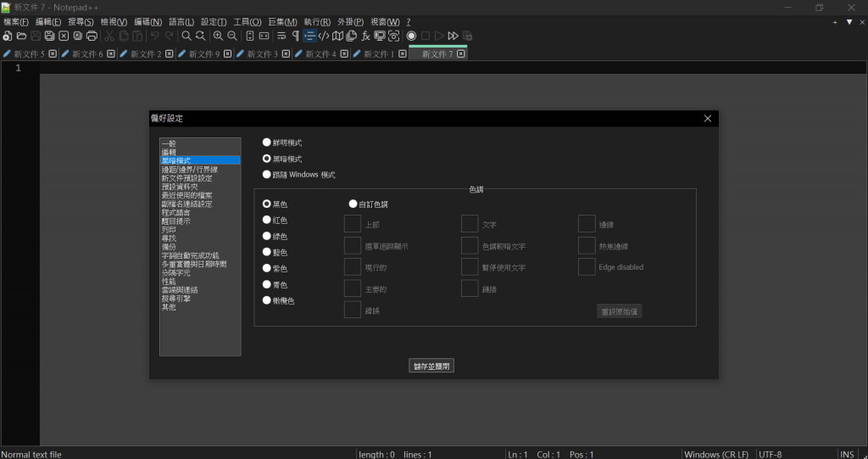Open the 檔案(F) menu
Viewport: 868px width, 459px height.
(16, 22)
